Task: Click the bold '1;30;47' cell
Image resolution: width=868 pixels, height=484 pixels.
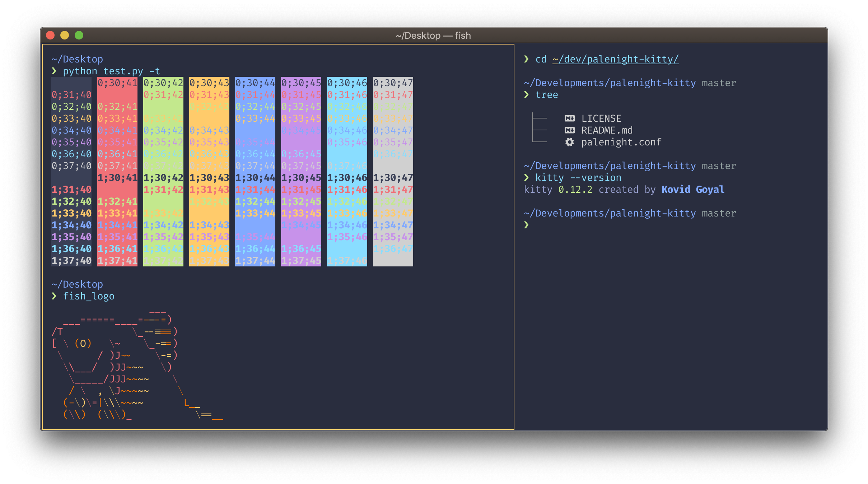Action: pos(393,178)
